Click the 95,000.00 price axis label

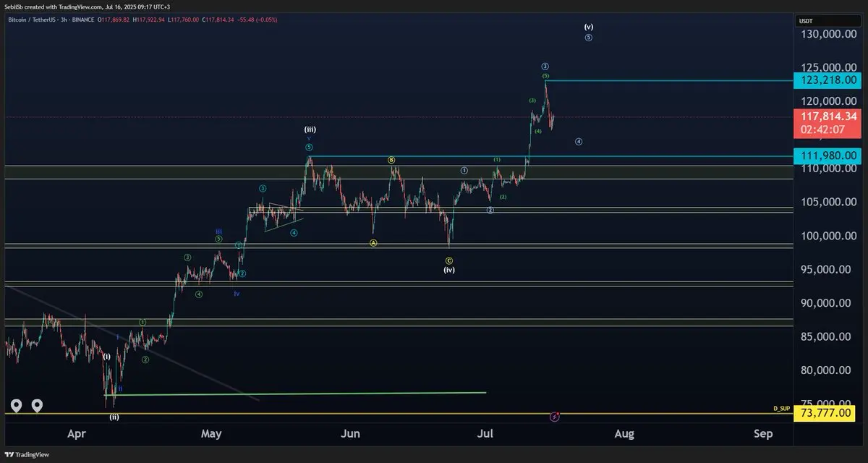[x=827, y=269]
